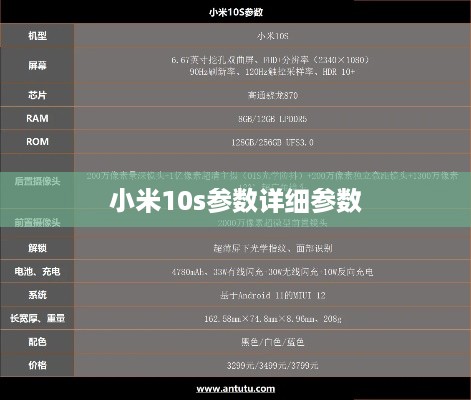
Task: Click the 6.67英寸 screen resolution line
Action: click(x=270, y=60)
